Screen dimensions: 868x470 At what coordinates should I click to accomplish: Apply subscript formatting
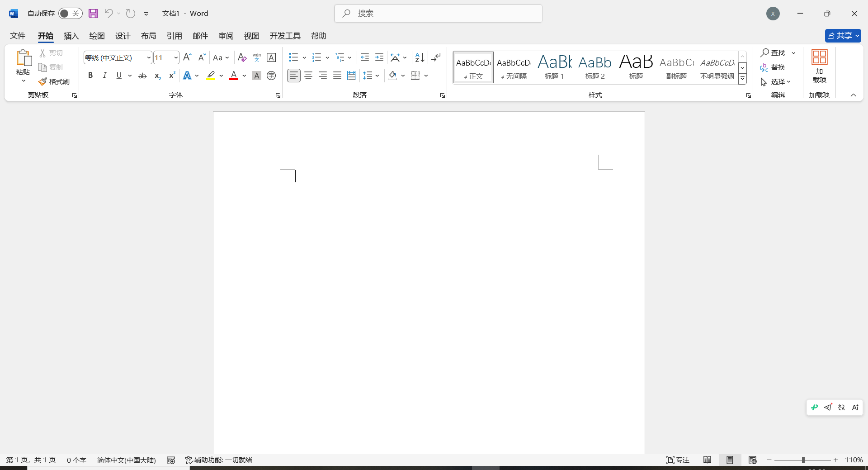(157, 76)
